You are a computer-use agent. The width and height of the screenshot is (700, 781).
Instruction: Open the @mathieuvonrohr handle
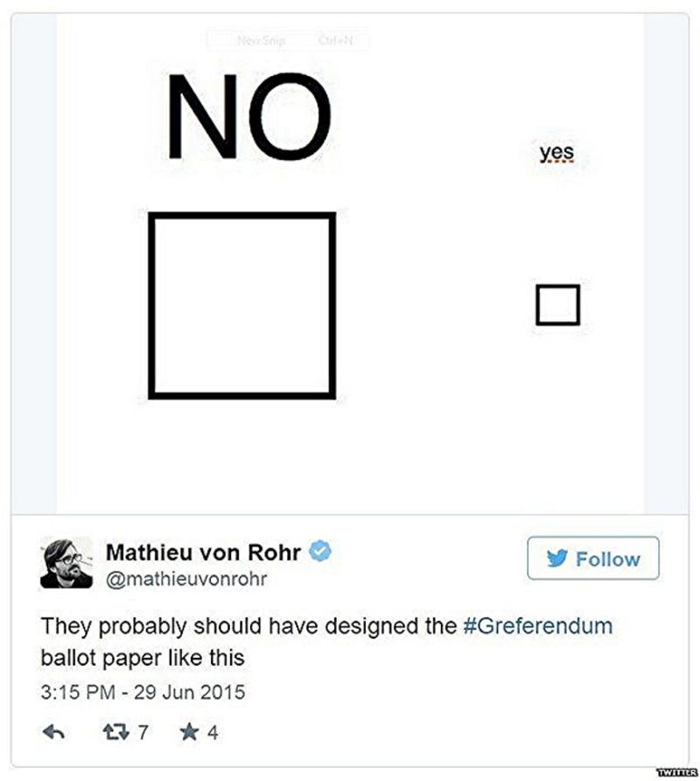coord(185,579)
